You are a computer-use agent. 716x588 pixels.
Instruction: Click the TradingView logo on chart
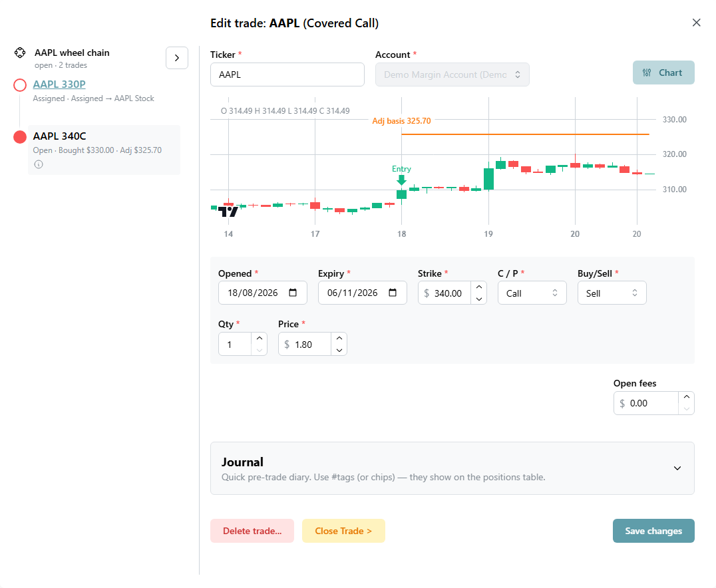pos(228,212)
